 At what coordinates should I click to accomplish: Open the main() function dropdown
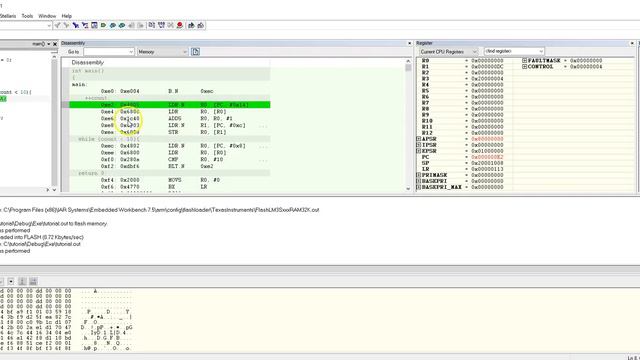(49, 44)
